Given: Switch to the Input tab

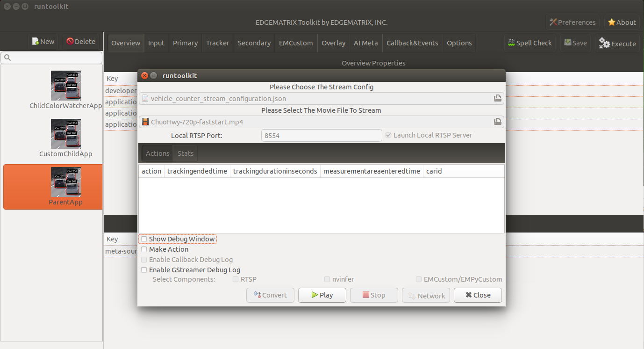Looking at the screenshot, I should [x=156, y=43].
